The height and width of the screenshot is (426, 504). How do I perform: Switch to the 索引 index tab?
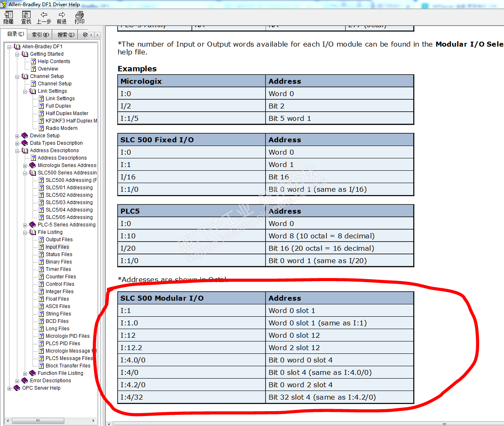pyautogui.click(x=40, y=35)
